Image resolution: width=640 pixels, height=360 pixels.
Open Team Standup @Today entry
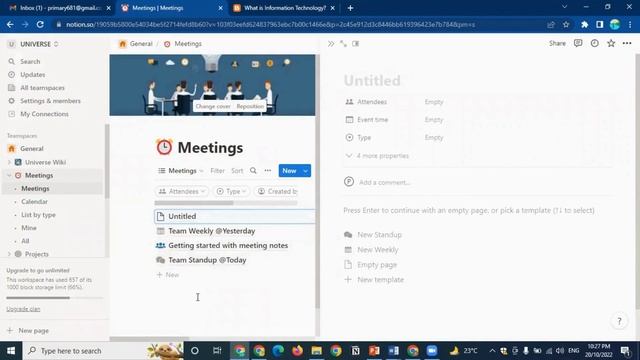click(207, 260)
